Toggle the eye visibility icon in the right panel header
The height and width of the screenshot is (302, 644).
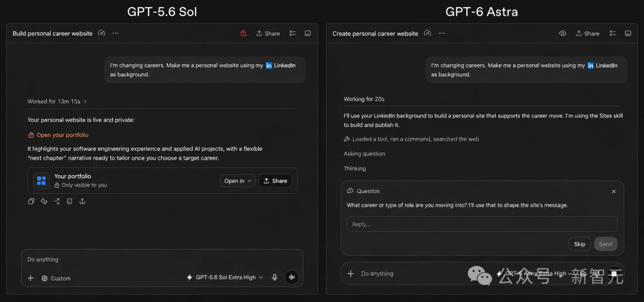pos(563,33)
